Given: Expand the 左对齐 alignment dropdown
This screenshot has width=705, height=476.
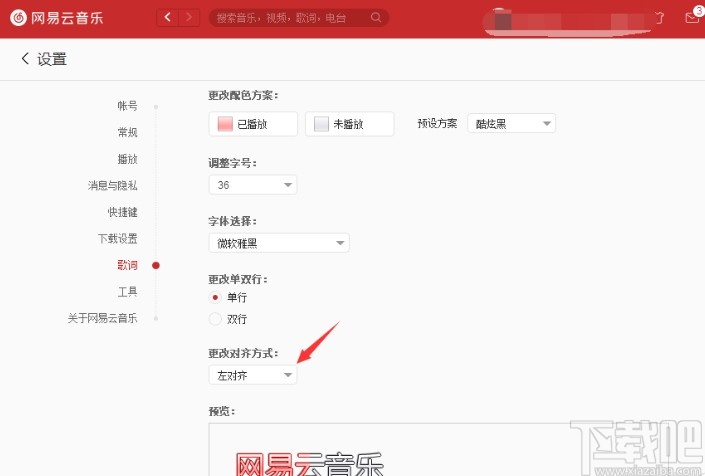Looking at the screenshot, I should tap(253, 375).
